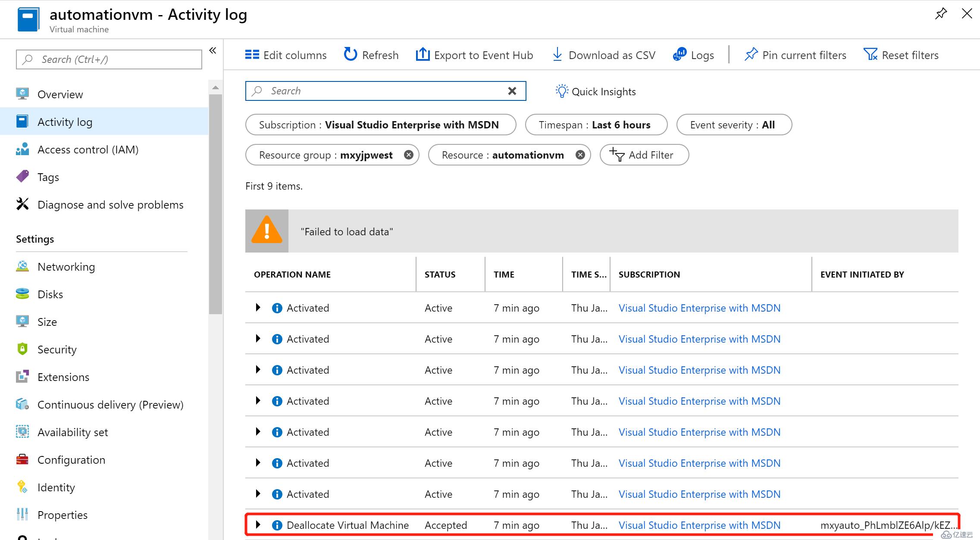
Task: Click the Disks icon in sidebar
Action: 22,294
